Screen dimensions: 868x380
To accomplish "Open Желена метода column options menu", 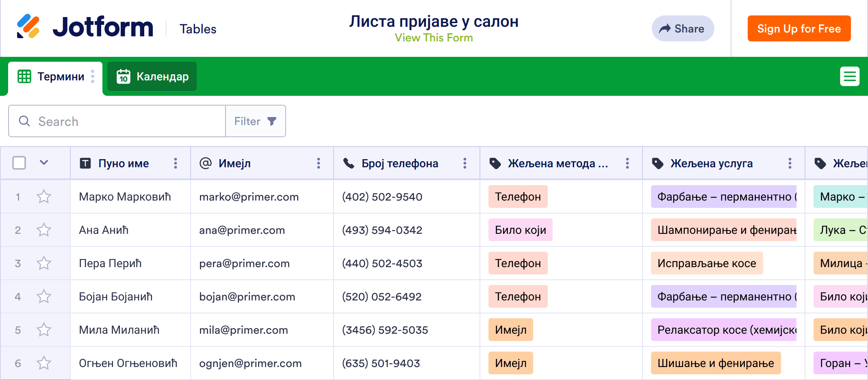I will click(627, 163).
